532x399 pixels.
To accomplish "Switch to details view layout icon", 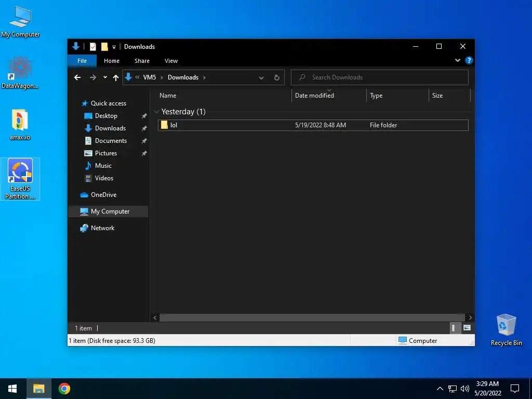I will (x=454, y=328).
